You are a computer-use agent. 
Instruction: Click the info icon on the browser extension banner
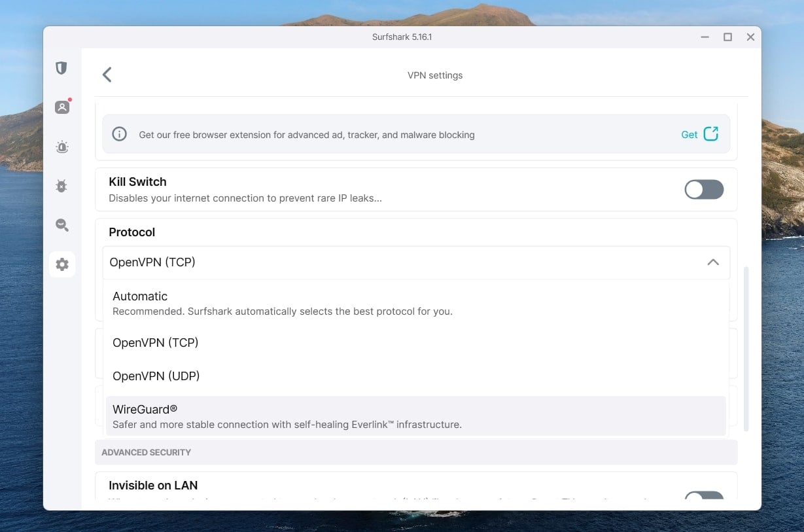point(119,134)
